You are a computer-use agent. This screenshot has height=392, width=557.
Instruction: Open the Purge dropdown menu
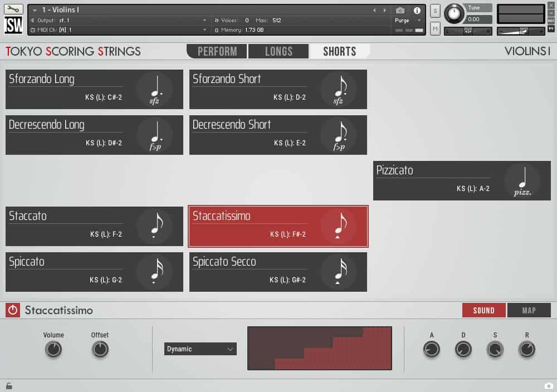[x=408, y=20]
